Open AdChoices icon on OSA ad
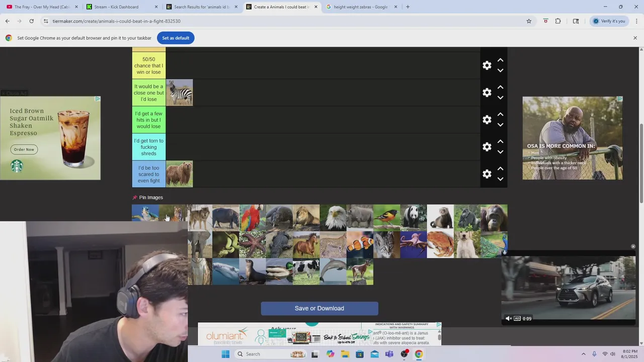The height and width of the screenshot is (362, 644). click(x=620, y=99)
